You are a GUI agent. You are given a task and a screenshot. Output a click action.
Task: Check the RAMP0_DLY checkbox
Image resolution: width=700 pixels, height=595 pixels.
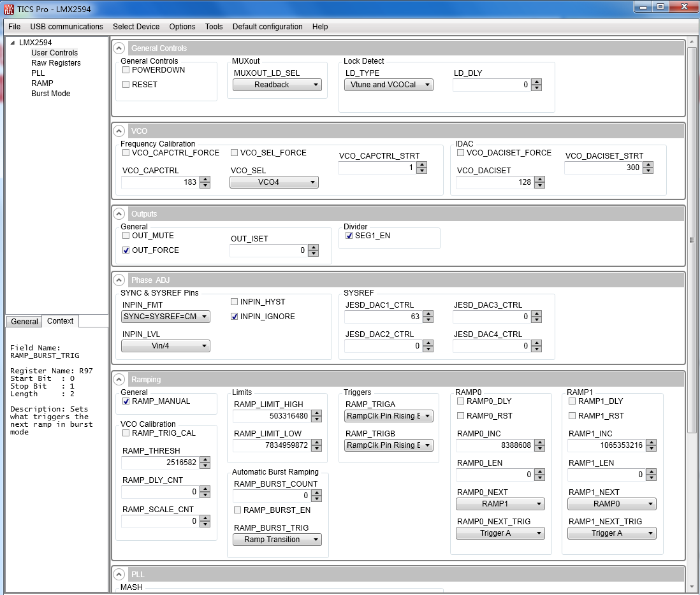pyautogui.click(x=461, y=401)
